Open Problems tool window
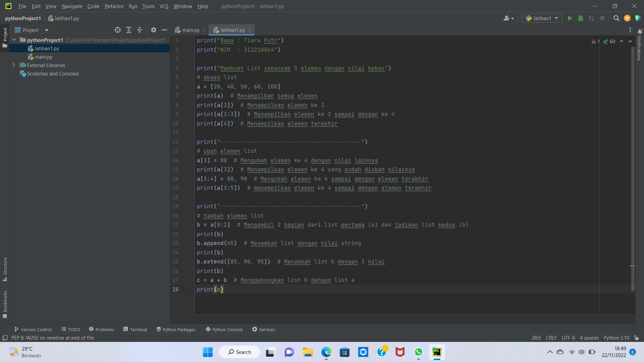Screen dimensions: 644x362 (x=101, y=329)
